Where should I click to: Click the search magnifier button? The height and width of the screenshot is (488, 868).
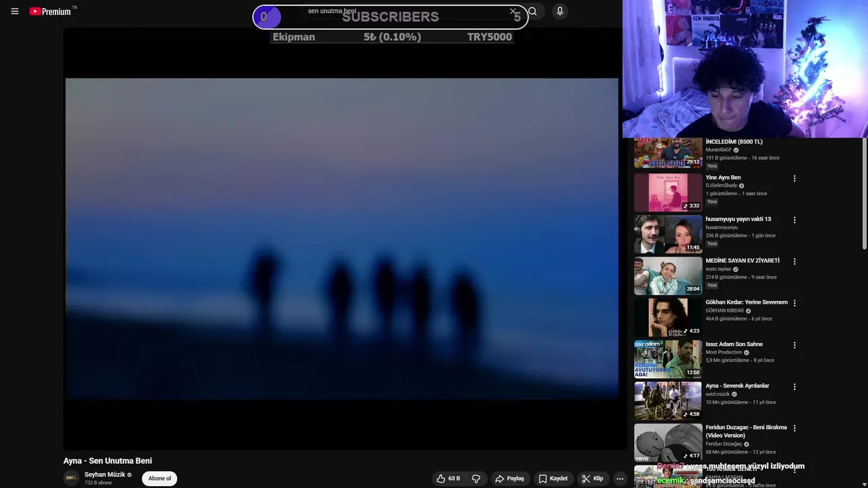[x=533, y=12]
